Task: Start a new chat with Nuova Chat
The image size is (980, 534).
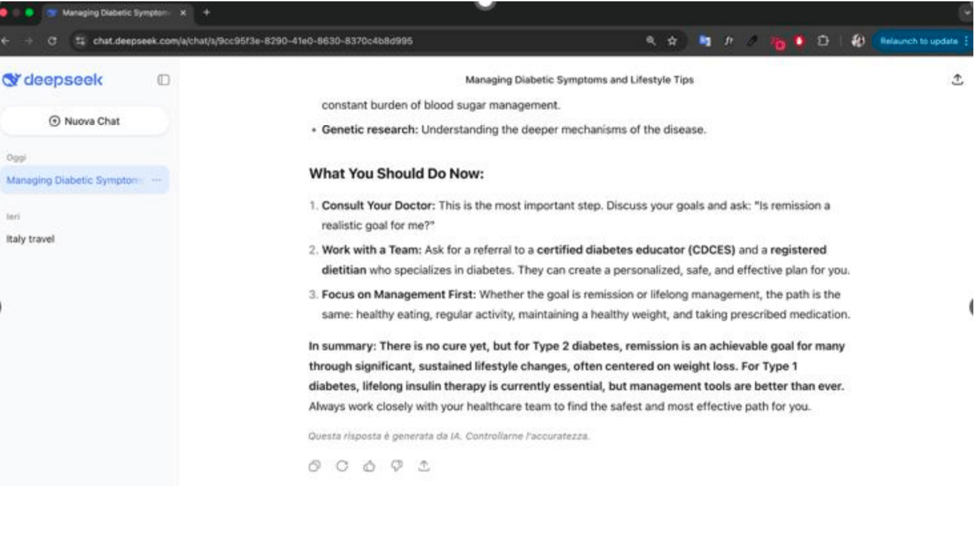Action: 85,121
